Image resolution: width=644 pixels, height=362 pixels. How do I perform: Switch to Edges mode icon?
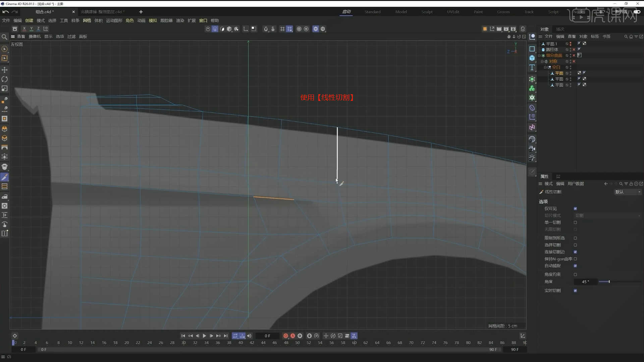pos(215,29)
